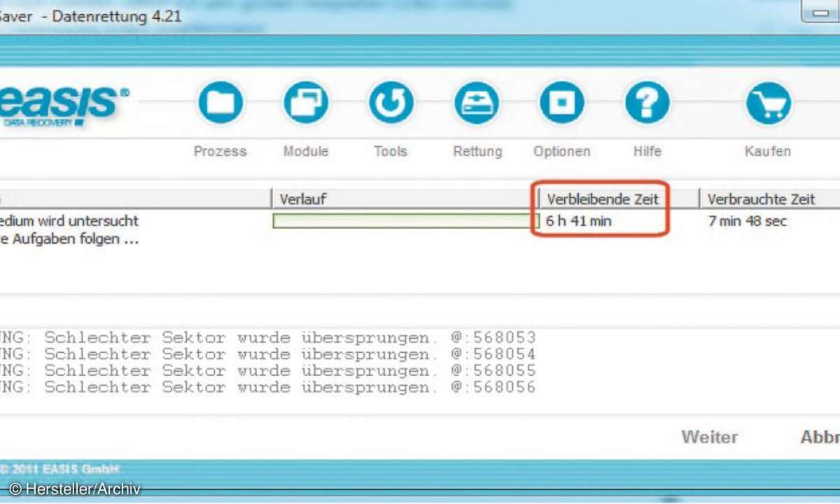Select the log line ending @:568054
Image resolution: width=840 pixels, height=504 pixels.
(268, 354)
